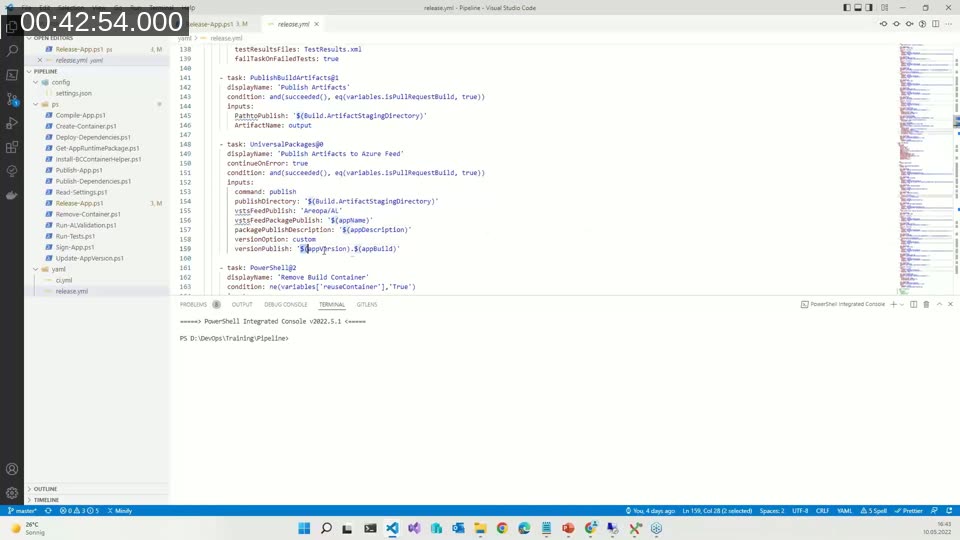This screenshot has height=540, width=960.
Task: Switch to the OUTPUT tab
Action: coord(242,304)
